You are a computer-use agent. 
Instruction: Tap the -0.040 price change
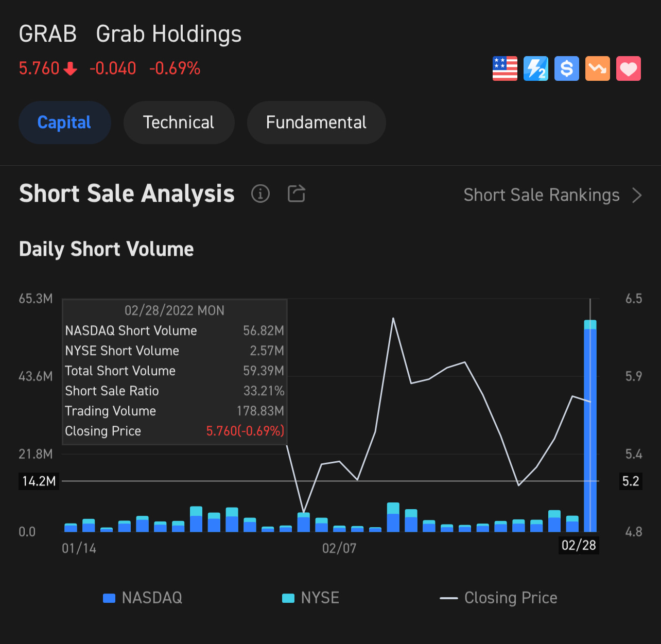(x=113, y=68)
